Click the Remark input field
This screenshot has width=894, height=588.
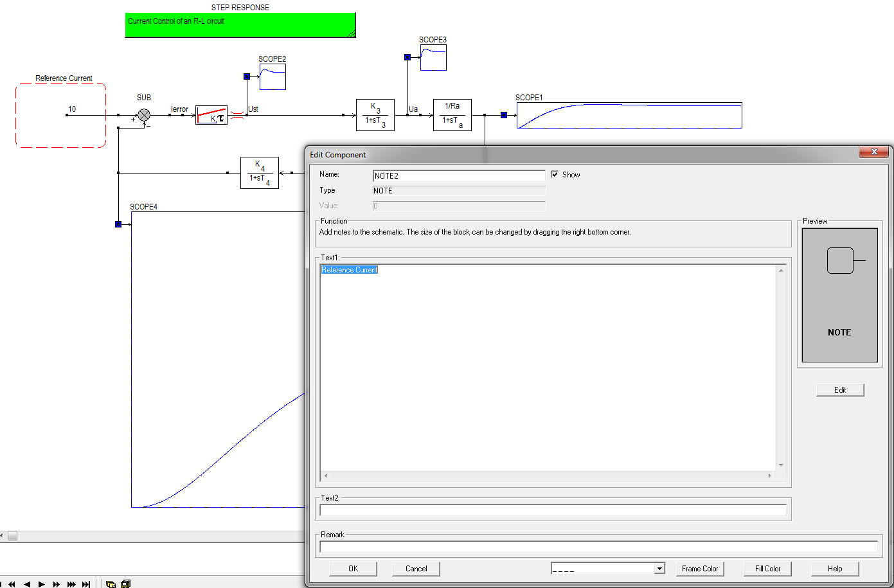(x=598, y=547)
